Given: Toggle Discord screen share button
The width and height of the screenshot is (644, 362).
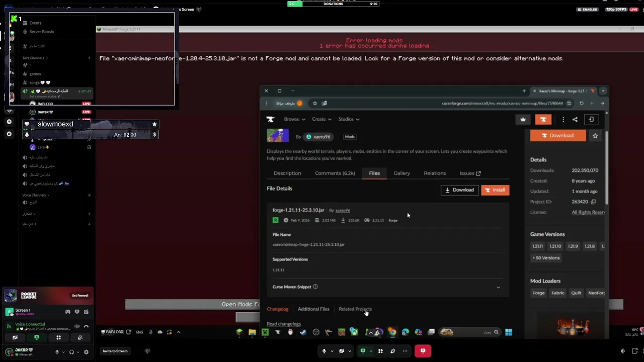Looking at the screenshot, I should (36, 337).
